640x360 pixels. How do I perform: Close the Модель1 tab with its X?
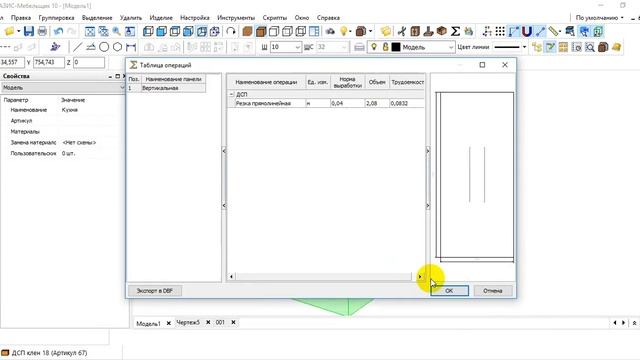tap(169, 323)
